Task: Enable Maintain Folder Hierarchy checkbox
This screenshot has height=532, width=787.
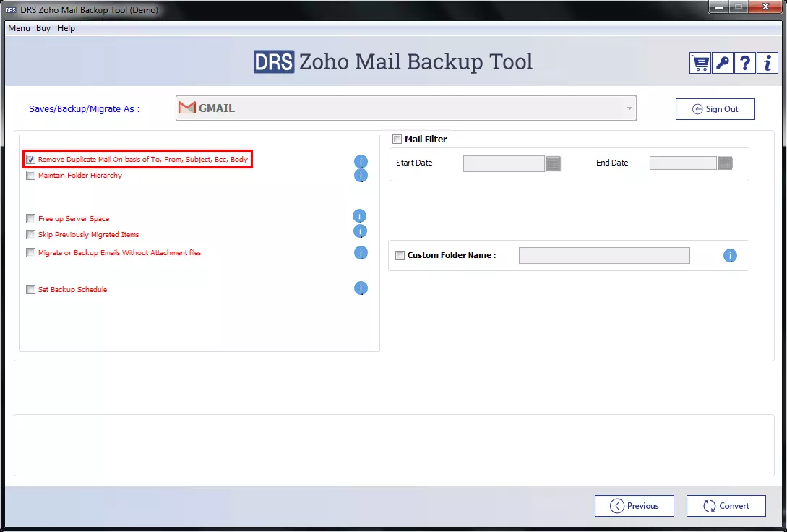Action: (31, 176)
